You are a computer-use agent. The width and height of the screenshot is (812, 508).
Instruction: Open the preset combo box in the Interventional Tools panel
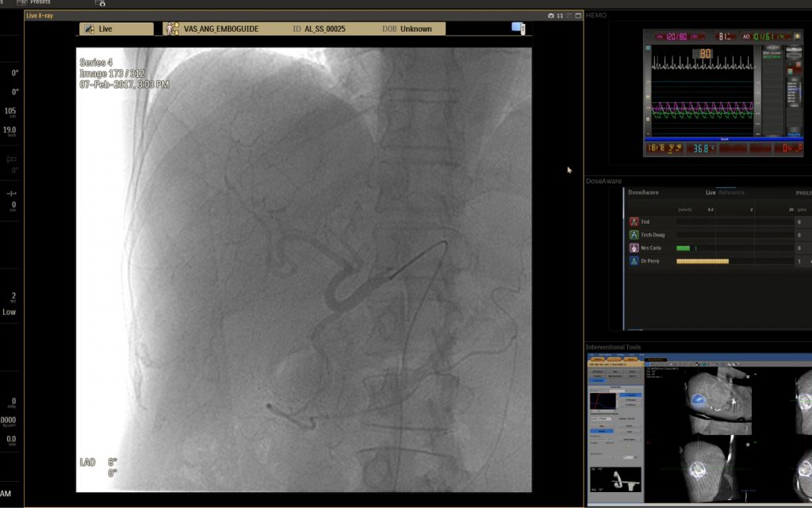point(601,418)
